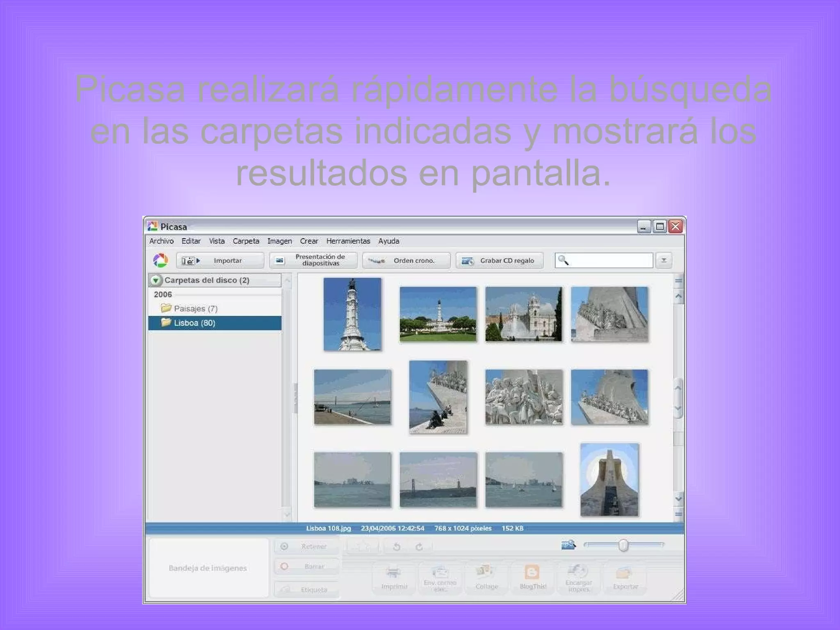840x630 pixels.
Task: Select the close-up stone sculptures thumbnail
Action: 524,397
